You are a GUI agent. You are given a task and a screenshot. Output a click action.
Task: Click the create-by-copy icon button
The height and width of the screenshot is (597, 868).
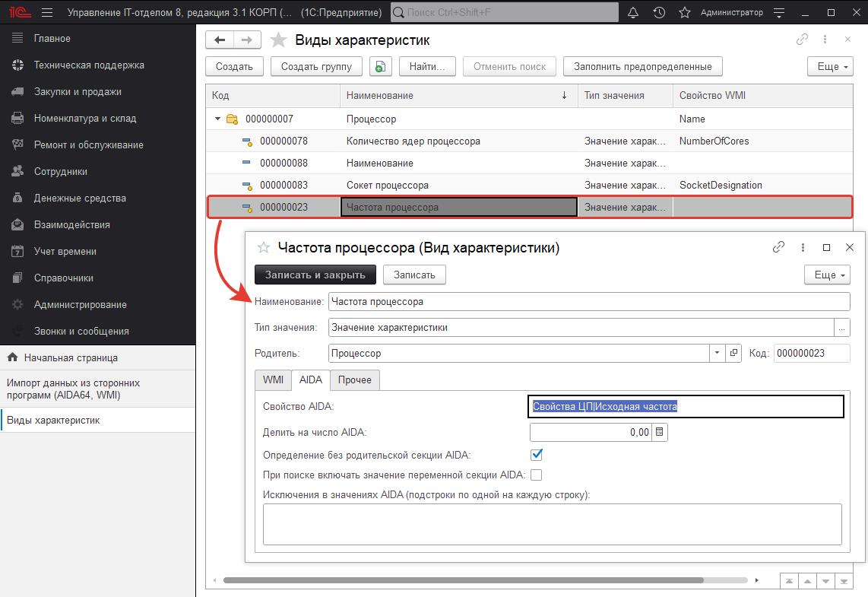point(381,66)
